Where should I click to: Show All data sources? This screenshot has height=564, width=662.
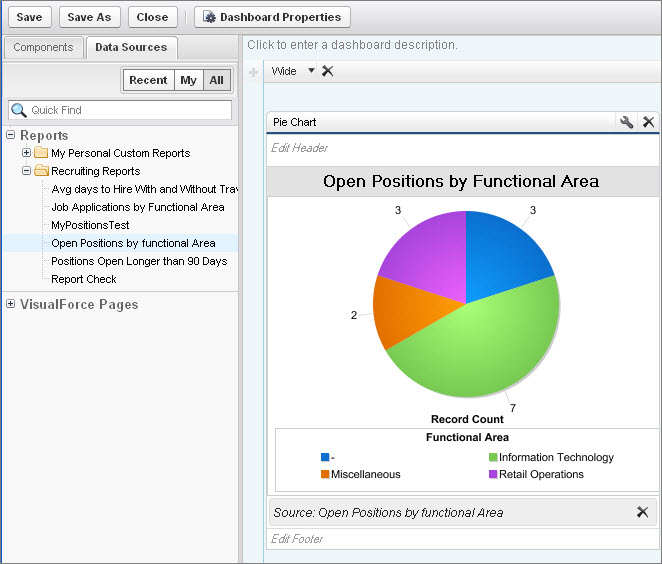click(217, 80)
